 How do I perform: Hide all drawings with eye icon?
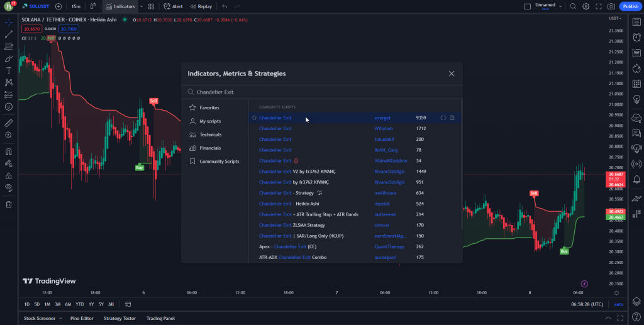coord(9,188)
